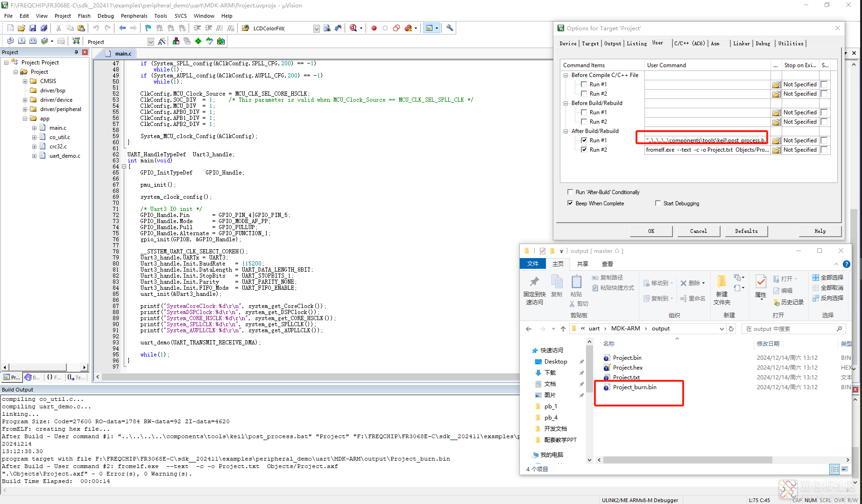Expand the CMSIS group in project tree
This screenshot has width=862, height=504.
pos(25,81)
